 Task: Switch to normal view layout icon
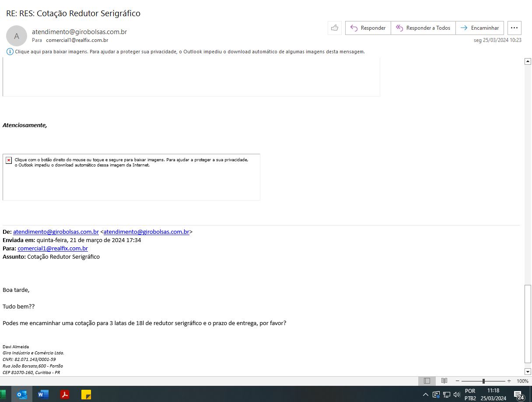point(427,381)
